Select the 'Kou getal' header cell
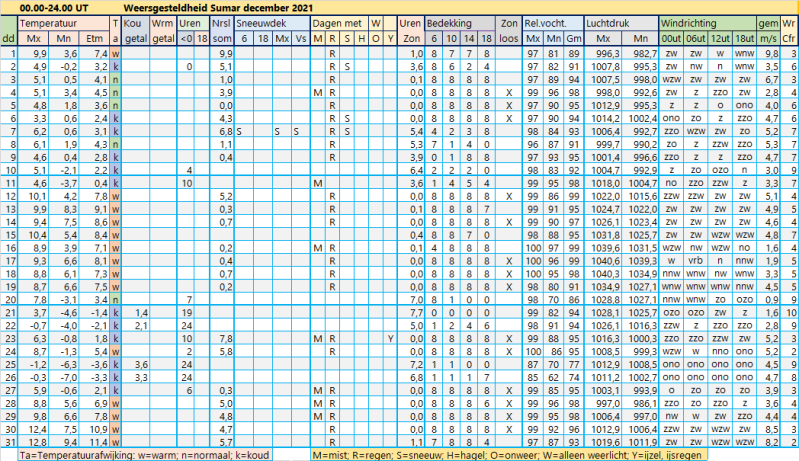The width and height of the screenshot is (799, 461). pyautogui.click(x=134, y=29)
